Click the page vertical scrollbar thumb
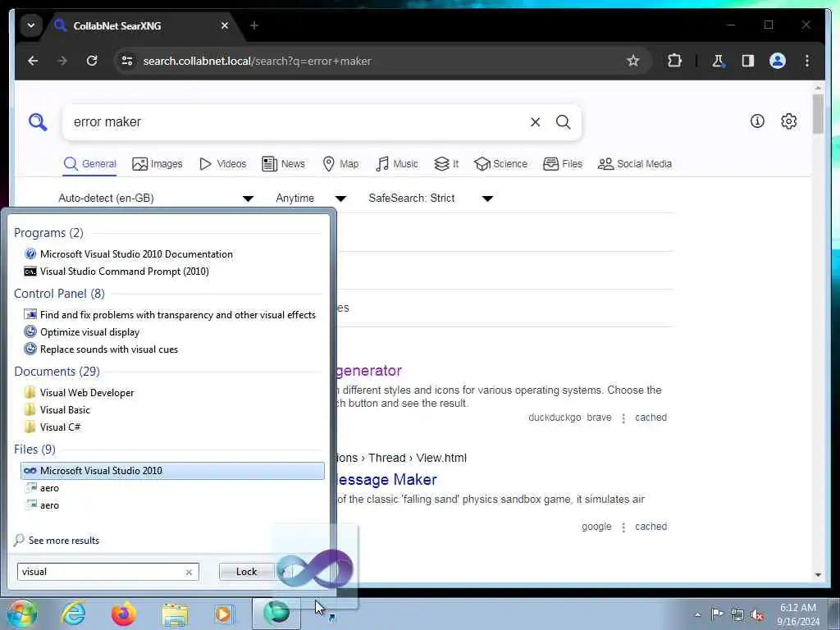 click(x=818, y=113)
